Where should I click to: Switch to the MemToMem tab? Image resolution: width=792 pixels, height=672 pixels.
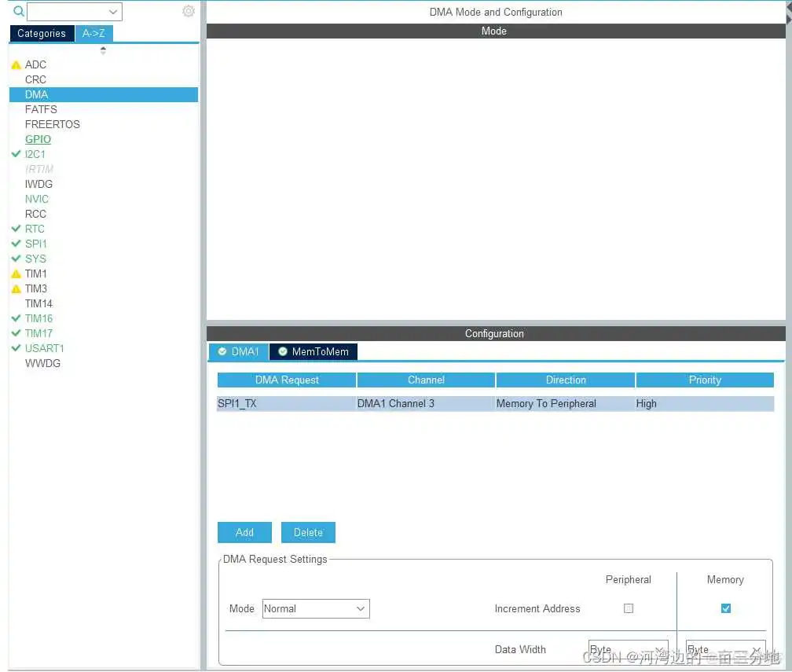coord(319,351)
